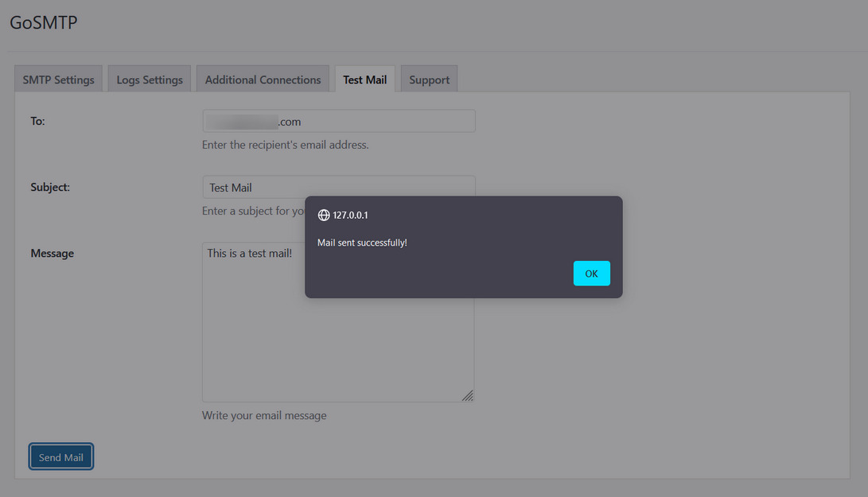Click the GoSMTP page heading
Screen dimensions: 868x497
coord(43,23)
